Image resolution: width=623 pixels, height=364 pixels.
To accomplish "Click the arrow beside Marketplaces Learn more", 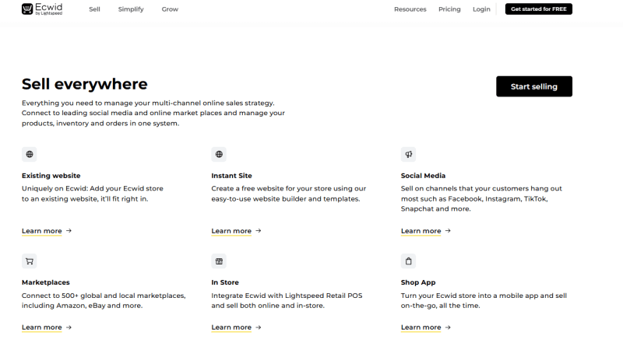I will [69, 327].
